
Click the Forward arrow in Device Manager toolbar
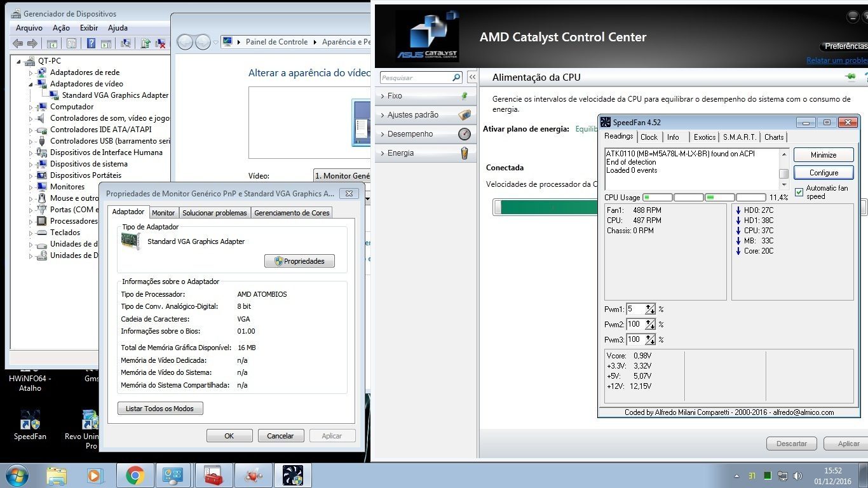click(32, 43)
